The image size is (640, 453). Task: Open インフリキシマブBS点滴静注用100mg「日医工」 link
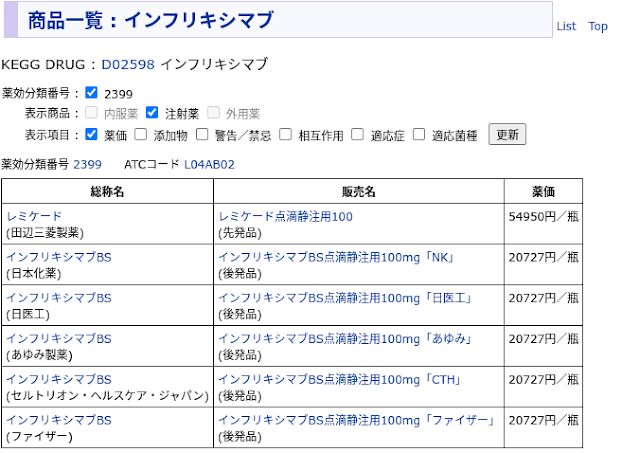coord(345,298)
